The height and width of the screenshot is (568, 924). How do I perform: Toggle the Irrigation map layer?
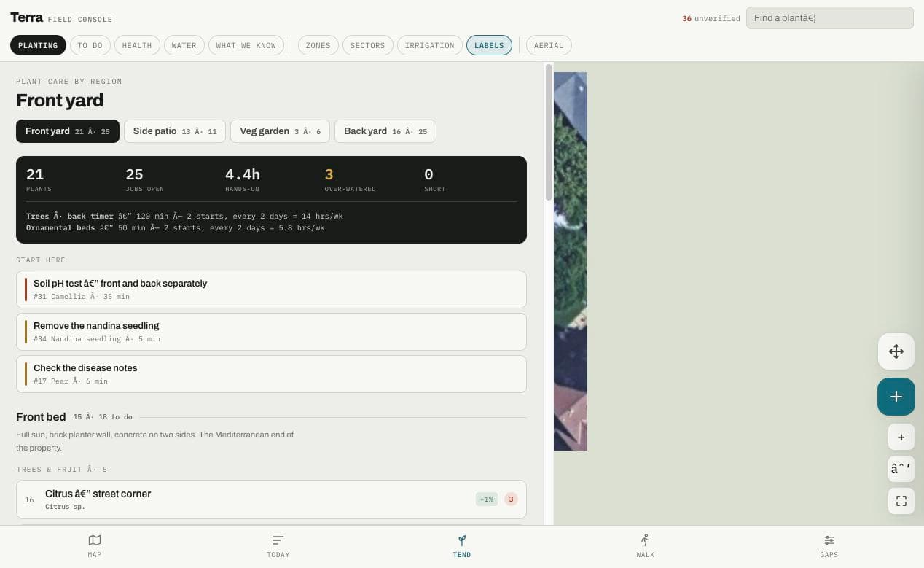point(430,45)
